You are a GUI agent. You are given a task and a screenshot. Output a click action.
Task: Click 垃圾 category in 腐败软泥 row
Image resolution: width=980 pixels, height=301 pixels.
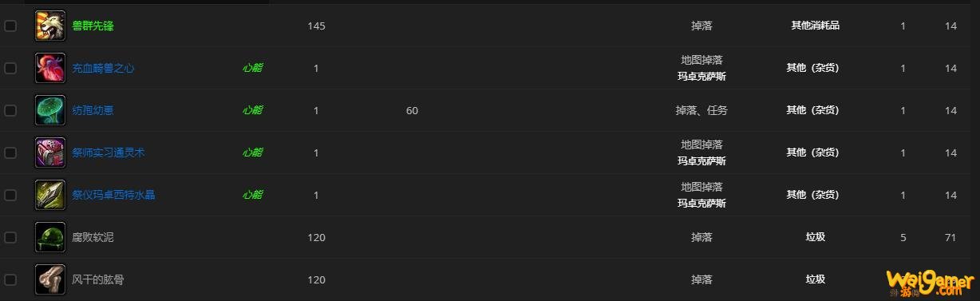815,237
